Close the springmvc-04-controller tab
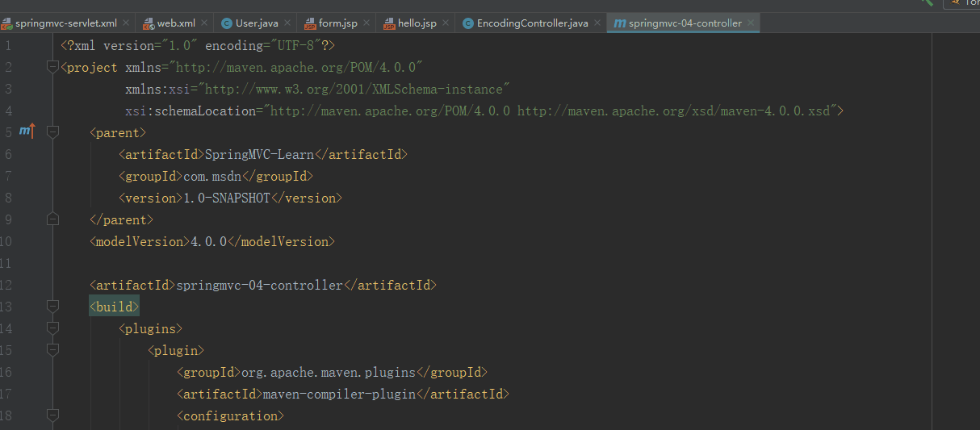 coord(749,23)
